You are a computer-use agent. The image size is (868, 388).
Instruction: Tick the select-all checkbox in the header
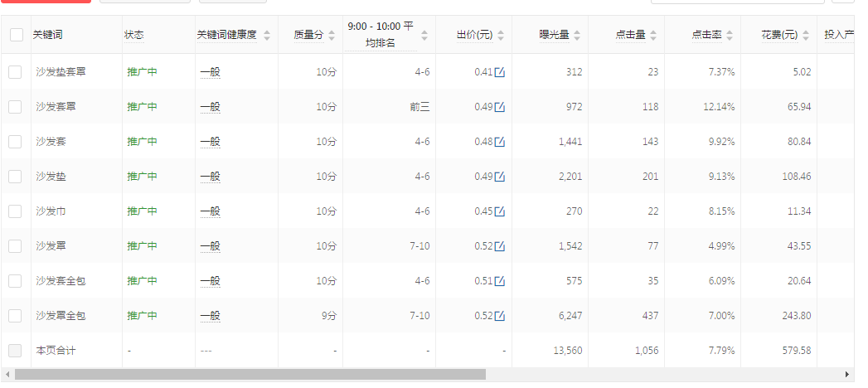[17, 35]
